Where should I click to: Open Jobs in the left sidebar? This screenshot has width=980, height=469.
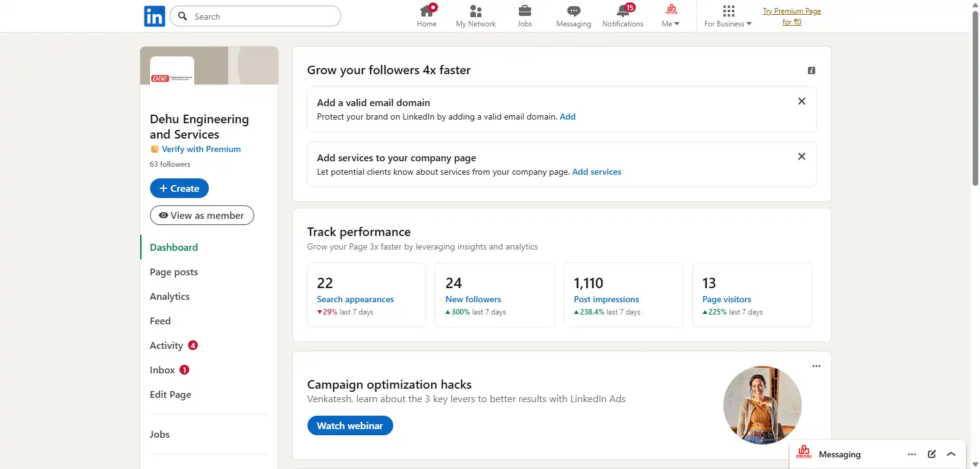click(x=160, y=434)
